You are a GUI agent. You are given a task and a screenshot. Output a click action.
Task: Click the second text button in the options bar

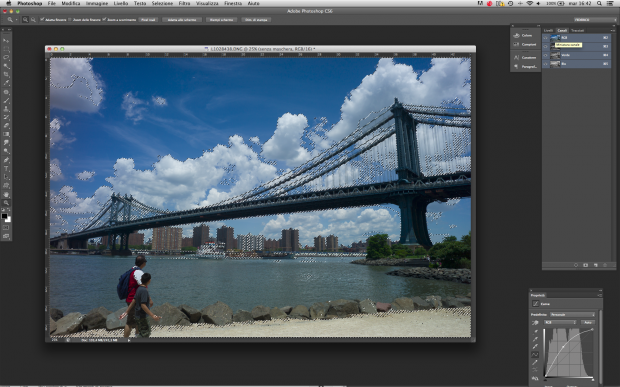(182, 19)
